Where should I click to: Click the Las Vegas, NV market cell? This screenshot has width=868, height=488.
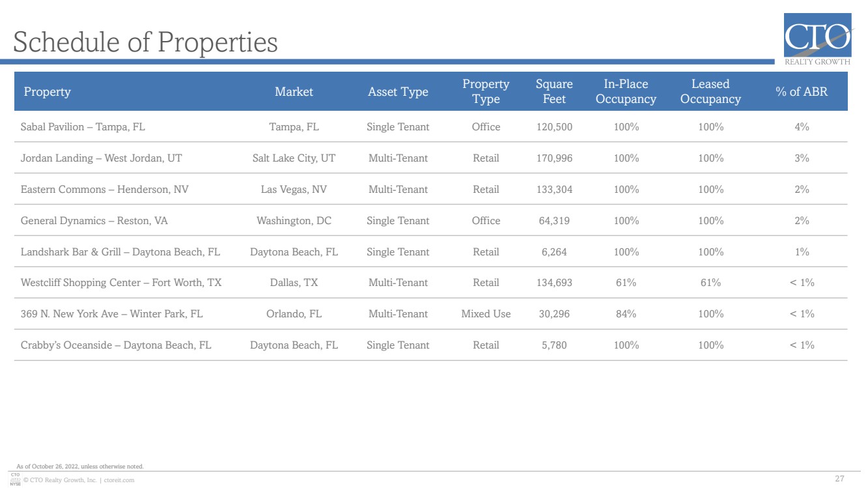click(x=294, y=190)
